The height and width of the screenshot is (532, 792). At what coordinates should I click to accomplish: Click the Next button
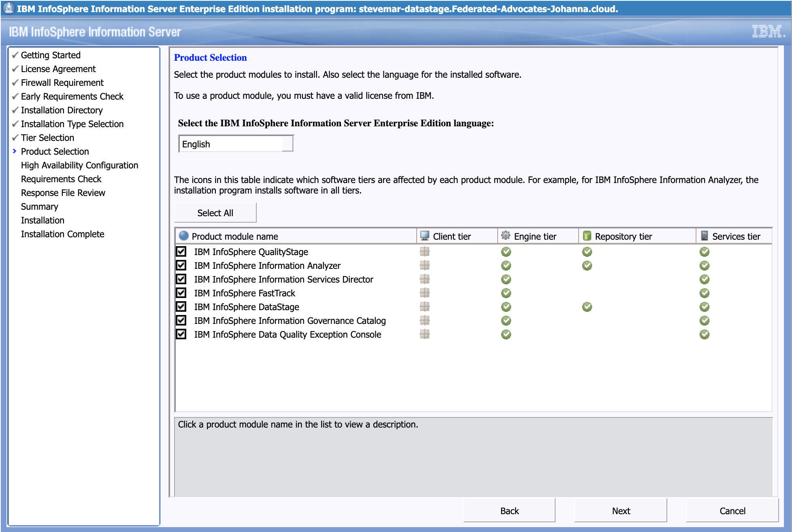pos(621,511)
